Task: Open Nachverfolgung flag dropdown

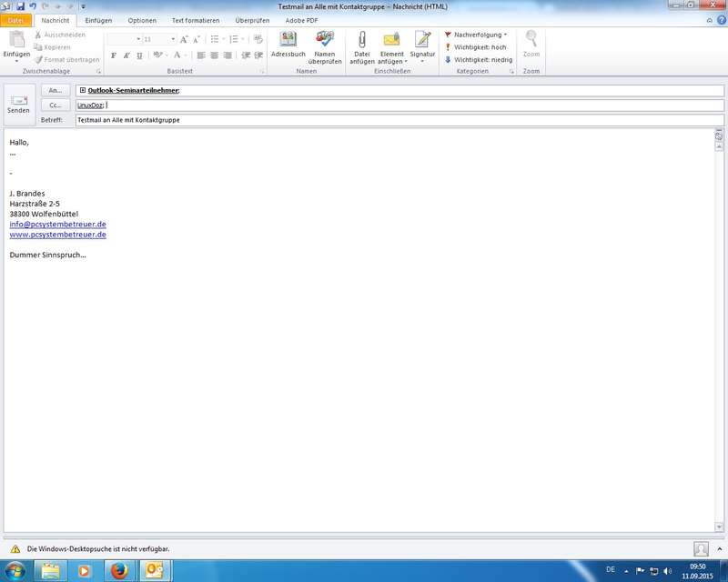Action: coord(475,35)
